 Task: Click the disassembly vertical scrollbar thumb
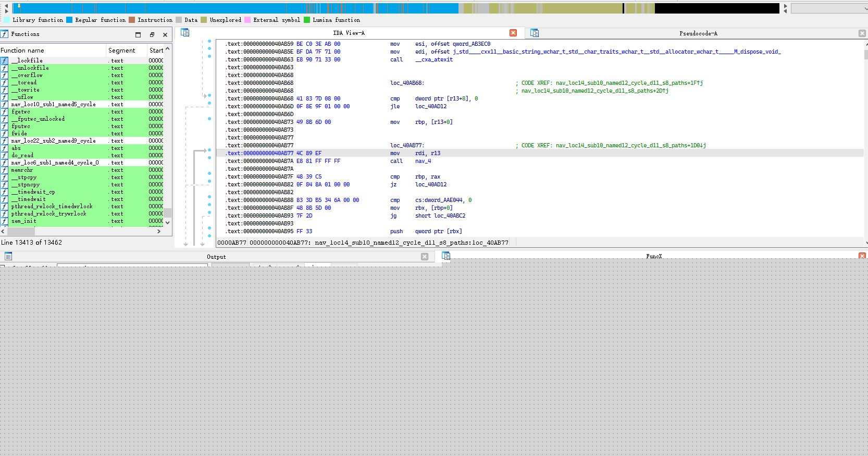(865, 55)
